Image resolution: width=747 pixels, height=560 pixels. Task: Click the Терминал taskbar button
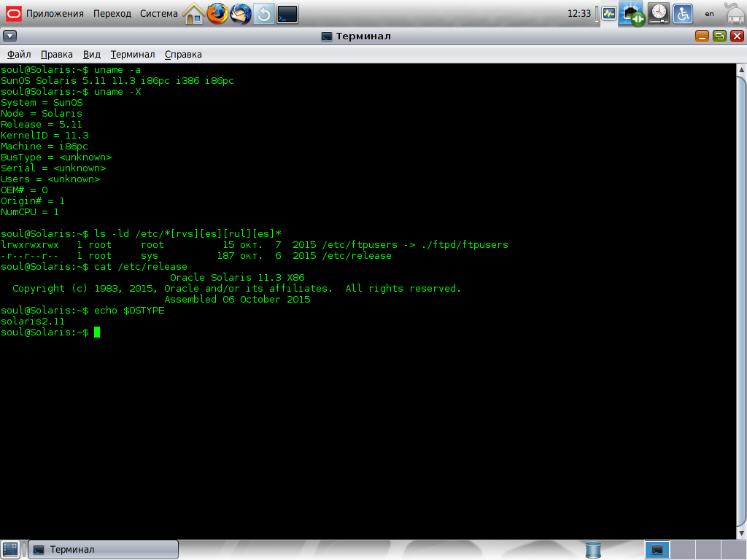click(x=104, y=550)
